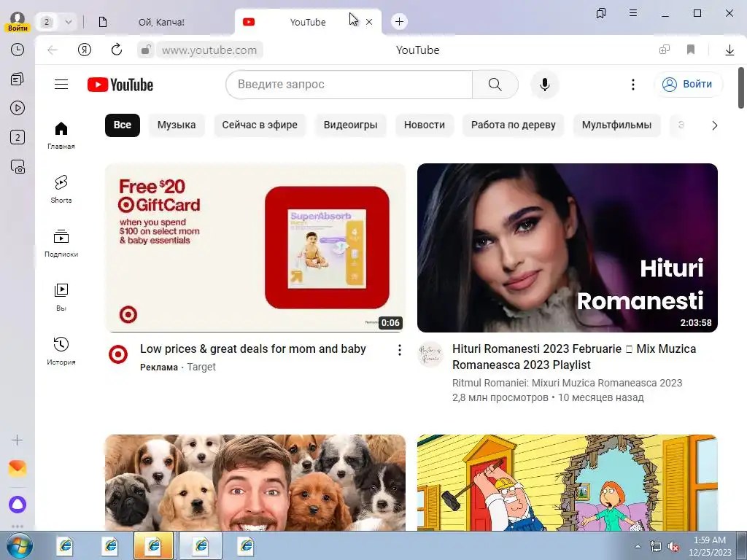Reload the YouTube page
The width and height of the screenshot is (747, 560).
117,50
